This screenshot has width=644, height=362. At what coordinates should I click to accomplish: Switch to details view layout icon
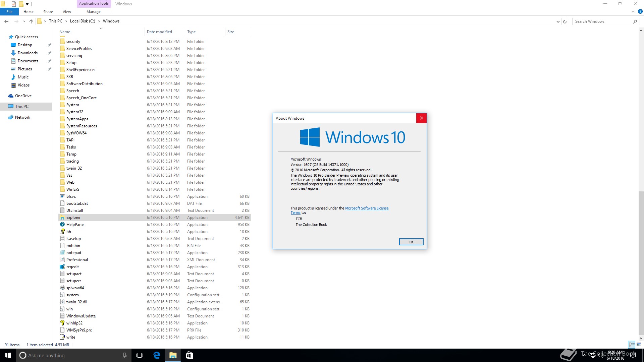click(x=632, y=345)
